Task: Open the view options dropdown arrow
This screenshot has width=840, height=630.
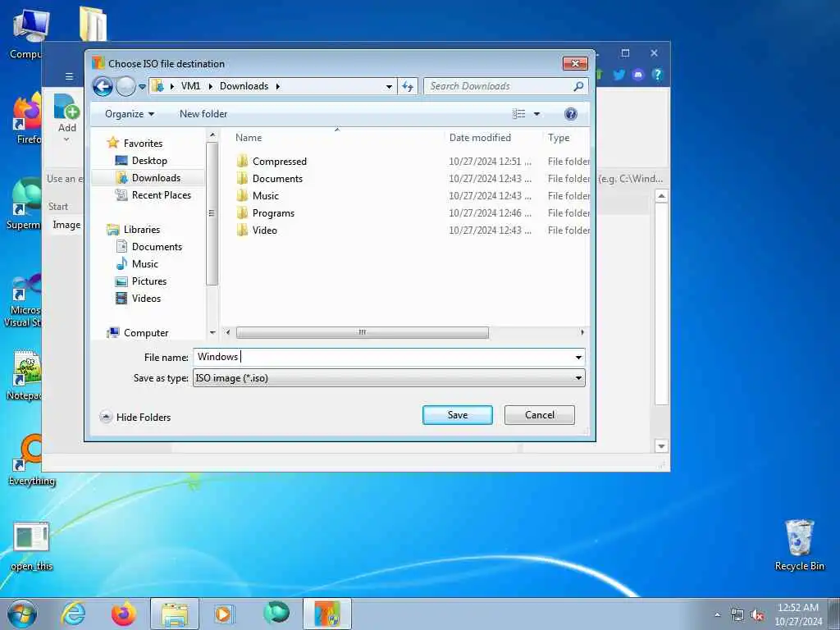Action: 536,113
